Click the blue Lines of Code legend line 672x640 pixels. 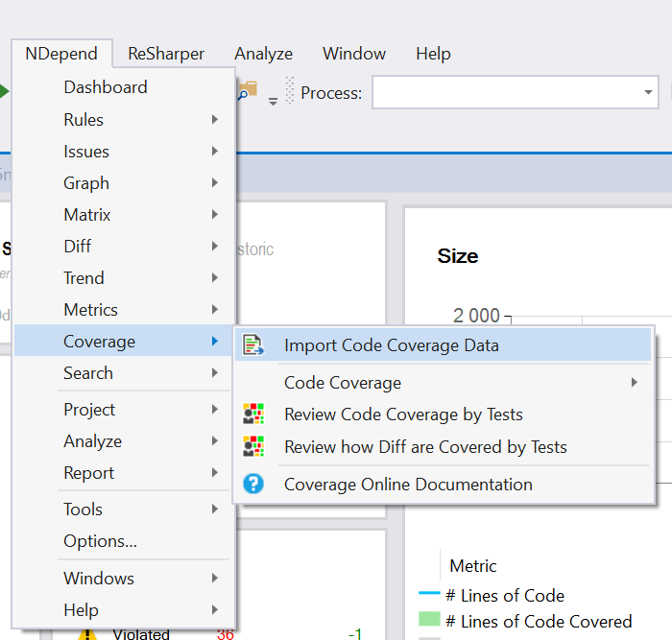coord(429,593)
